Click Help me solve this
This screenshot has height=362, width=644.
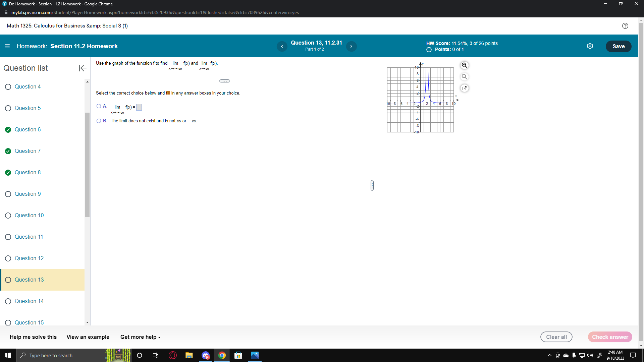coord(33,337)
